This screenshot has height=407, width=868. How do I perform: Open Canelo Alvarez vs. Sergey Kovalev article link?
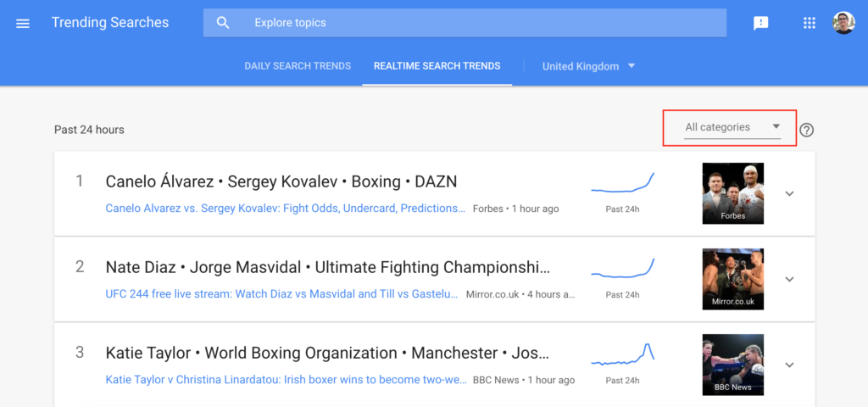[x=286, y=209]
